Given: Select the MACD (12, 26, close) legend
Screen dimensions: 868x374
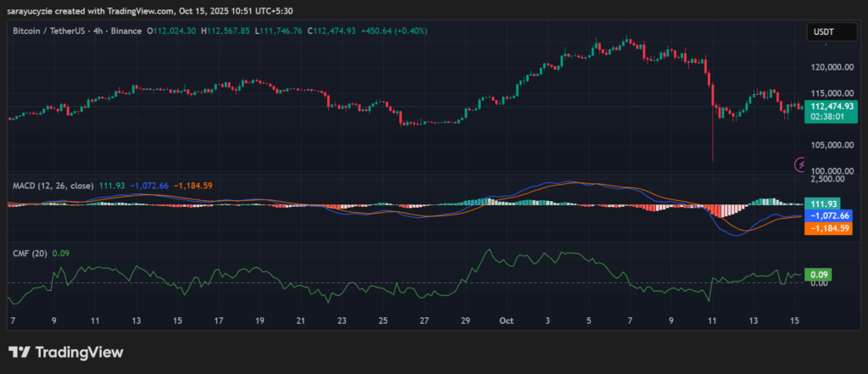Looking at the screenshot, I should [51, 186].
